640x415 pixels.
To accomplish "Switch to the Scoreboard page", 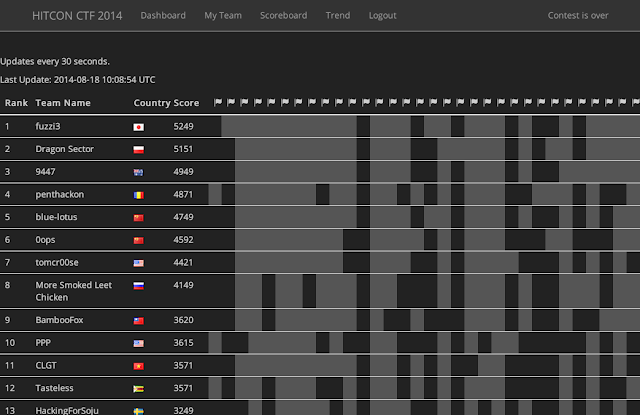I will pos(283,16).
